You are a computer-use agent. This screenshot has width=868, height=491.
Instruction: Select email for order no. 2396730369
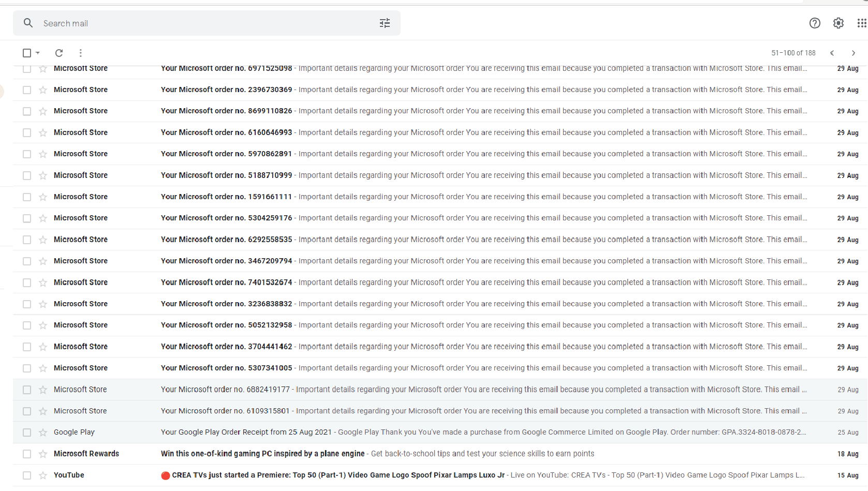(x=27, y=90)
